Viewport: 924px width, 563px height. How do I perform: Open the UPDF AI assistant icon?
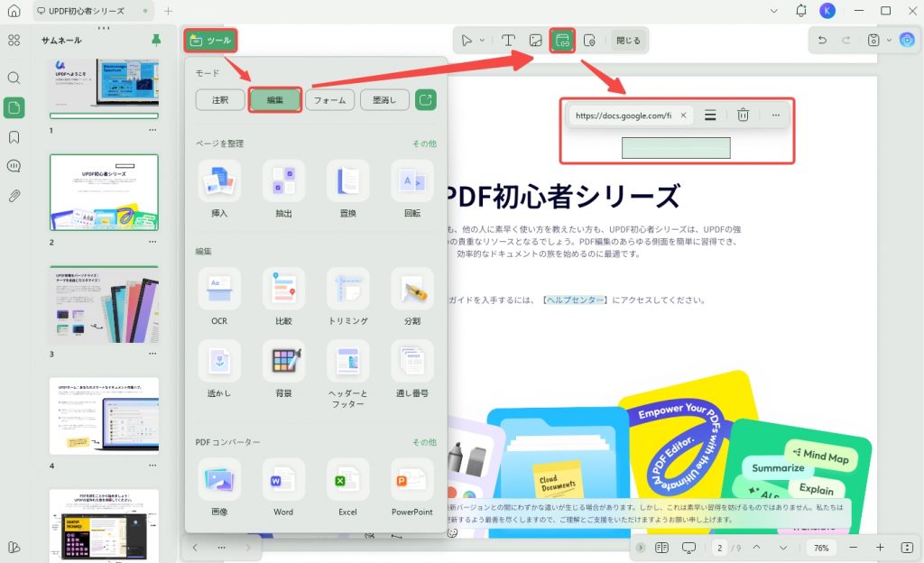pyautogui.click(x=907, y=40)
